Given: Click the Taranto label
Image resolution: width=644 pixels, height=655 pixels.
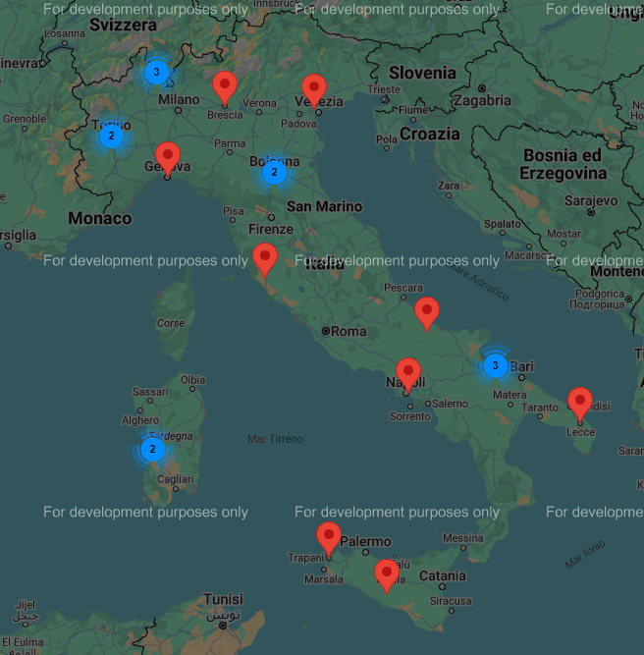Looking at the screenshot, I should point(540,408).
